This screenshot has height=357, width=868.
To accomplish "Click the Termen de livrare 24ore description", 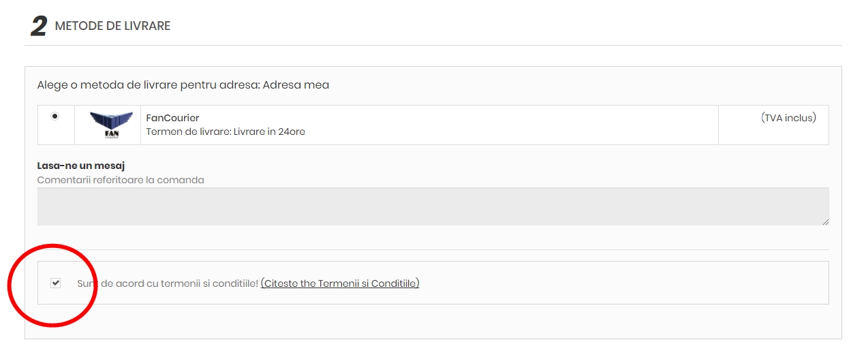I will pyautogui.click(x=226, y=131).
